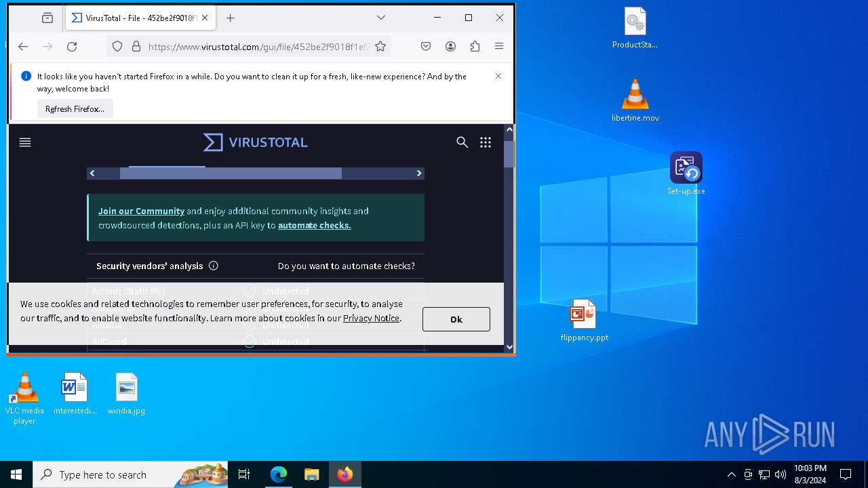The height and width of the screenshot is (488, 868).
Task: Select the interestedi... Word document
Action: [75, 393]
